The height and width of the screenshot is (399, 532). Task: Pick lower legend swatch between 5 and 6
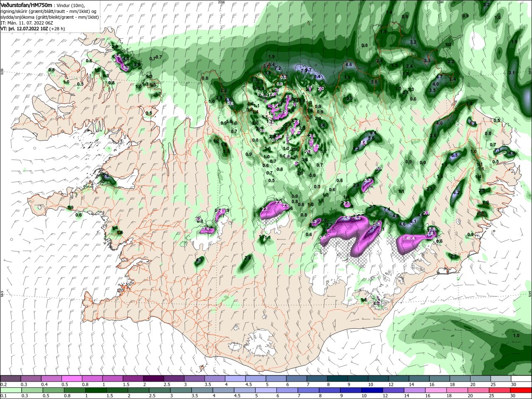[x=266, y=390]
